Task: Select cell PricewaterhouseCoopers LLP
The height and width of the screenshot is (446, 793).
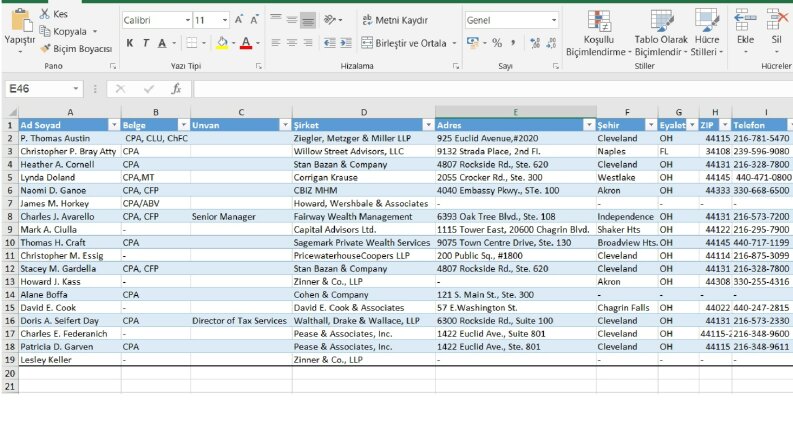Action: pos(364,256)
